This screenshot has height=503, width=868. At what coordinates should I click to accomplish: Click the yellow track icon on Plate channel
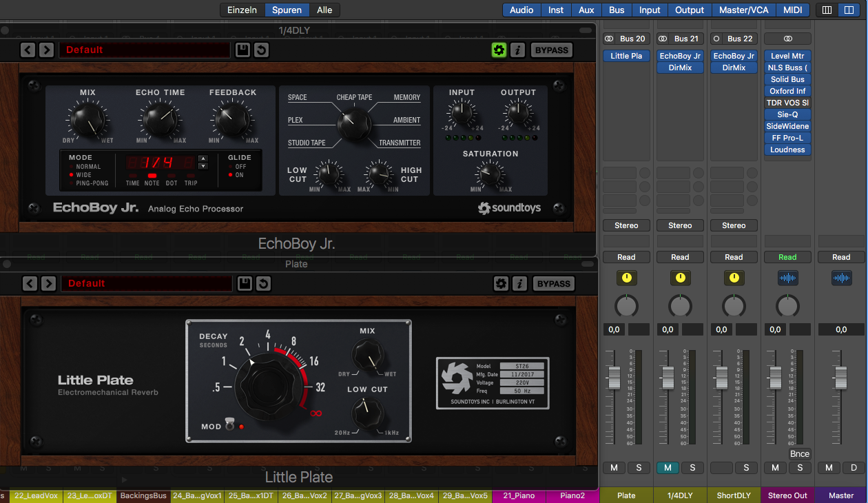pos(626,278)
